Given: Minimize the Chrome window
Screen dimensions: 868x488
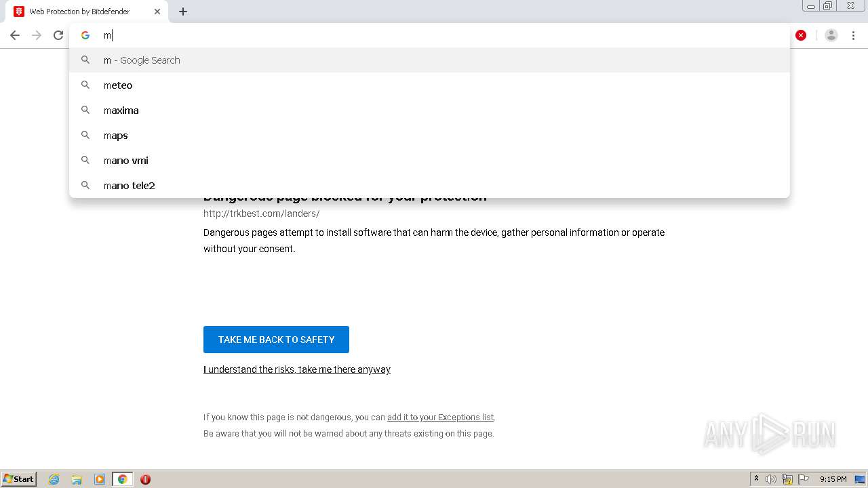Looking at the screenshot, I should pos(811,6).
